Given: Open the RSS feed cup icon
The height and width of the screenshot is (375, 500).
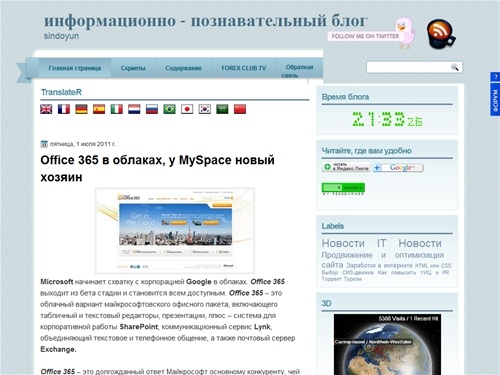Looking at the screenshot, I should tap(441, 34).
